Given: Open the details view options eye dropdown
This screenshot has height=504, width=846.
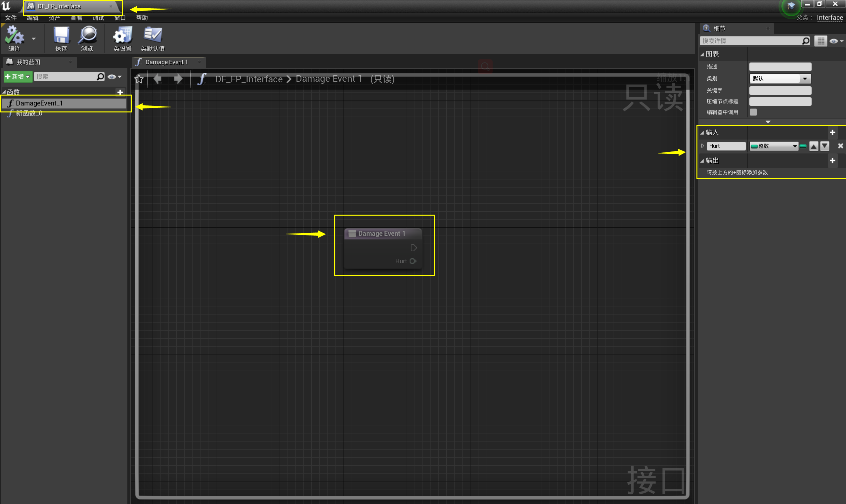Looking at the screenshot, I should pyautogui.click(x=836, y=41).
